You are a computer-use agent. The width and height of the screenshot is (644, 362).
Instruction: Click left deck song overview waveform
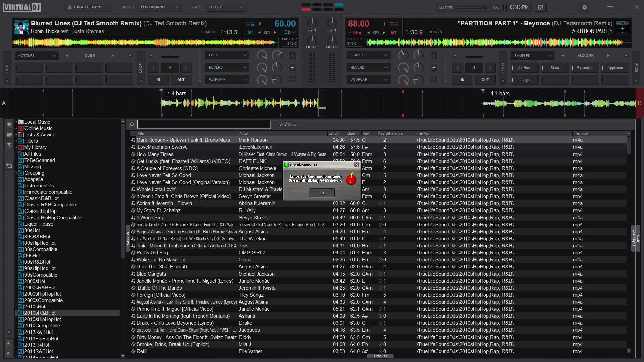tap(145, 42)
